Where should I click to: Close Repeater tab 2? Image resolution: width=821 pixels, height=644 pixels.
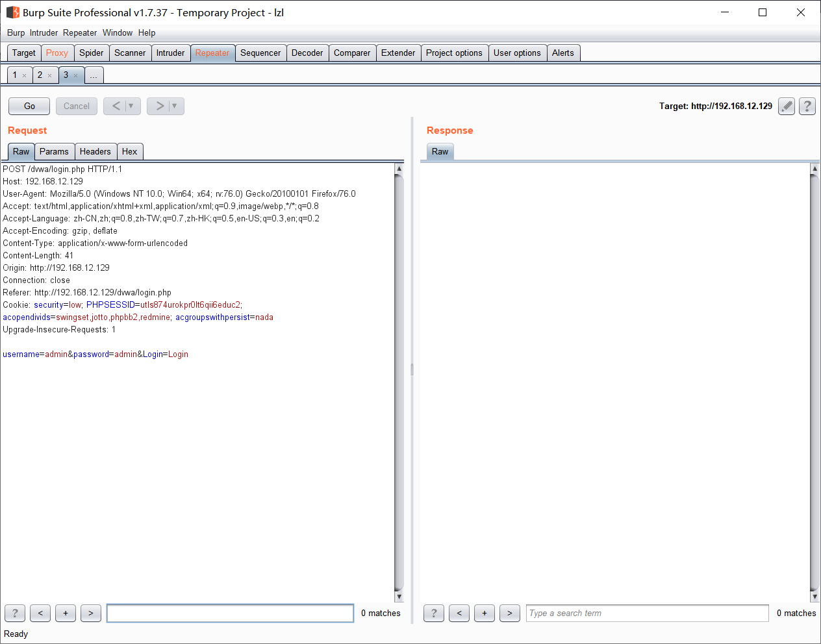(x=49, y=75)
